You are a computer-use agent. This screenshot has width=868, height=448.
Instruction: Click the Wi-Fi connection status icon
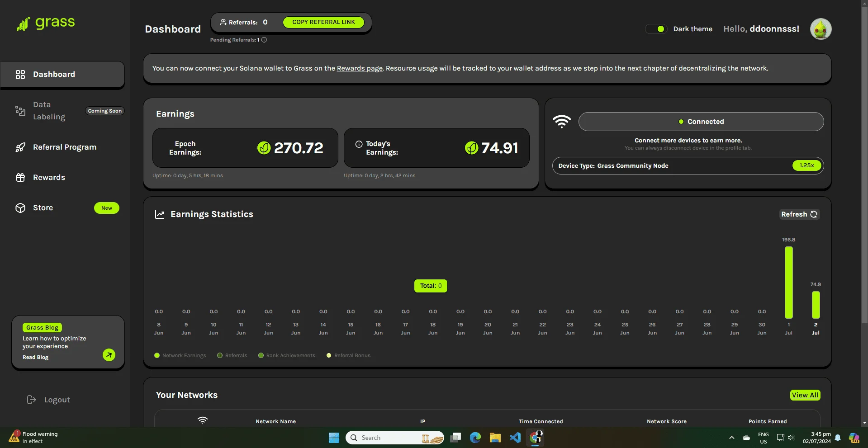tap(562, 122)
